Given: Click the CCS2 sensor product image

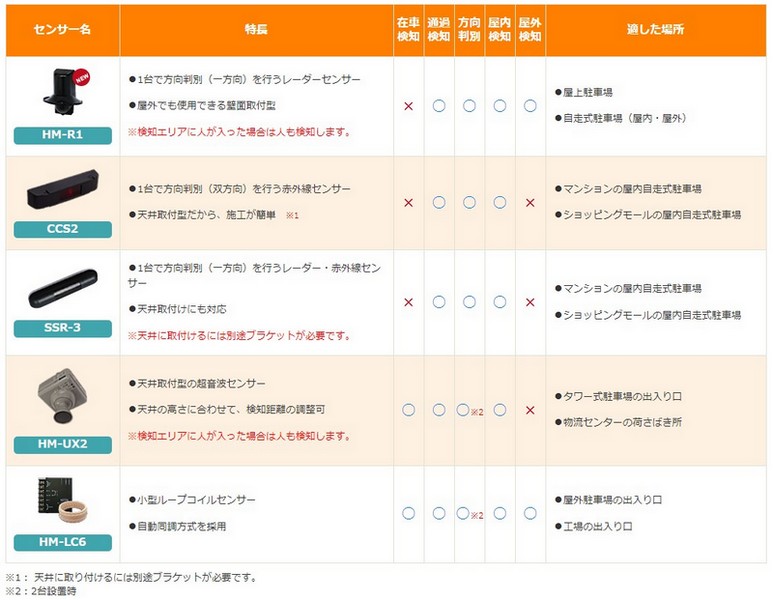Looking at the screenshot, I should [62, 190].
